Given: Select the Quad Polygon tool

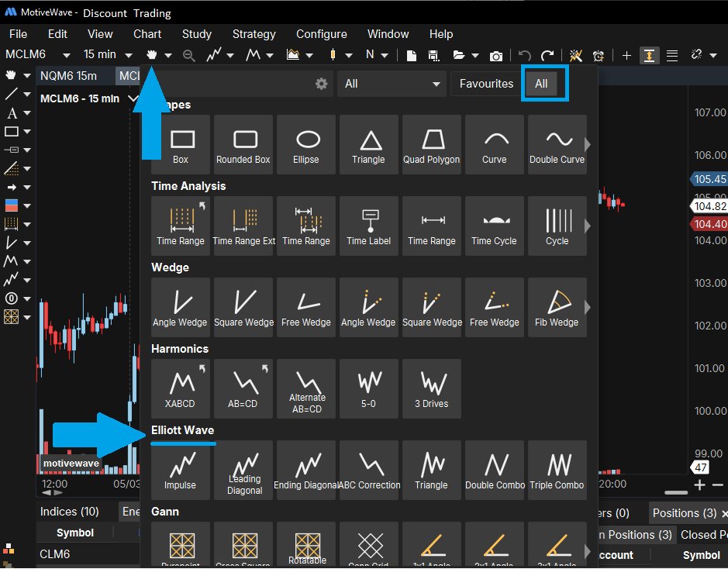Looking at the screenshot, I should click(x=431, y=145).
